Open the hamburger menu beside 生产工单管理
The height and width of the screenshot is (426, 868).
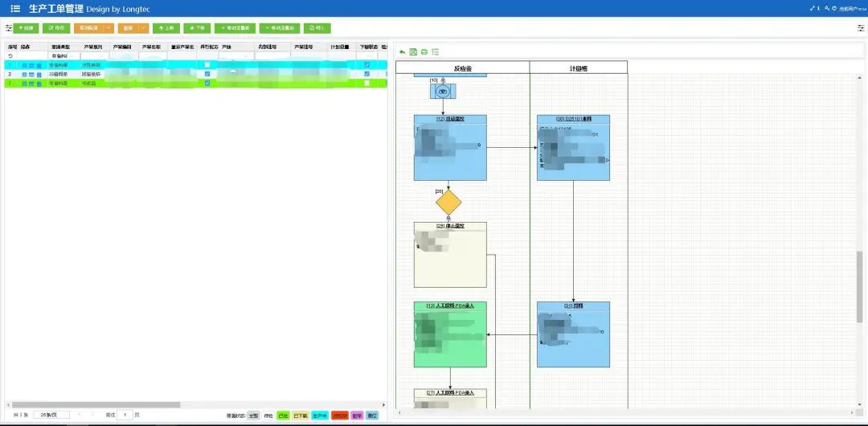pos(15,8)
